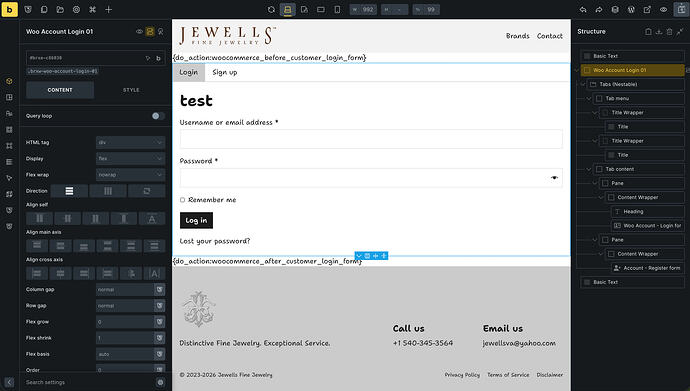Image resolution: width=690 pixels, height=391 pixels.
Task: Select the mobile portrait breakpoint icon
Action: tap(337, 9)
